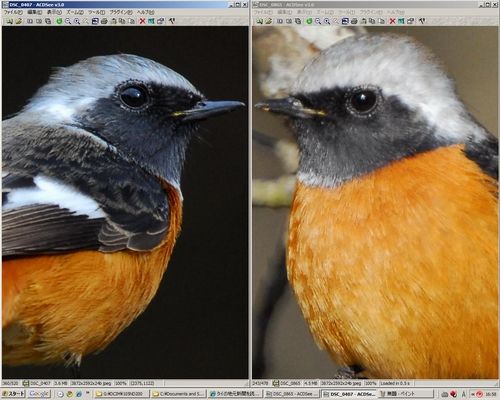Screen dimensions: 500x400
Task: Click the bird photo in the right viewer
Action: [375, 203]
